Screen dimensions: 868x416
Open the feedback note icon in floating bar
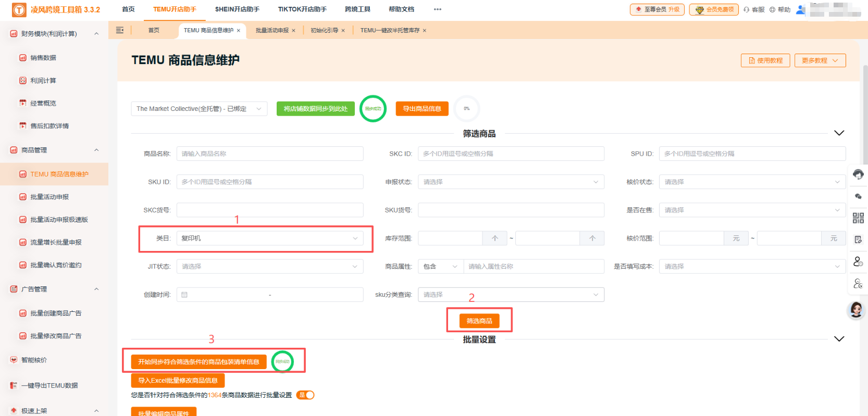[x=858, y=239]
